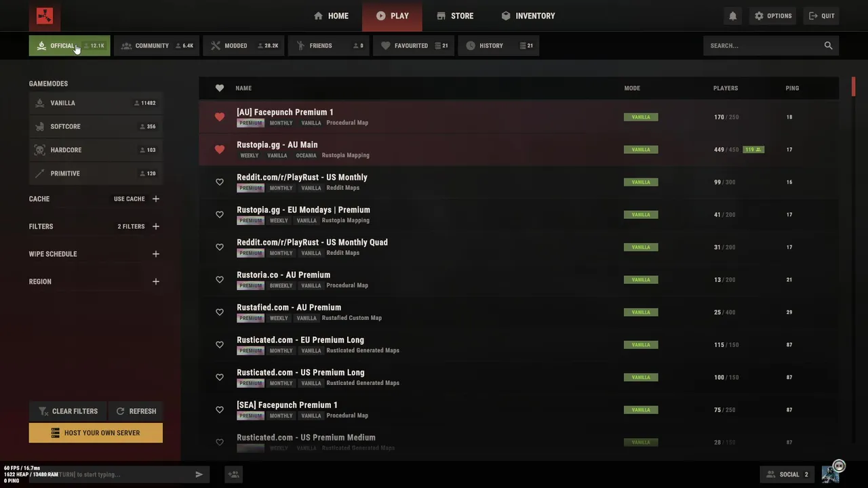Select the Community servers tab
868x488 pixels.
[157, 45]
